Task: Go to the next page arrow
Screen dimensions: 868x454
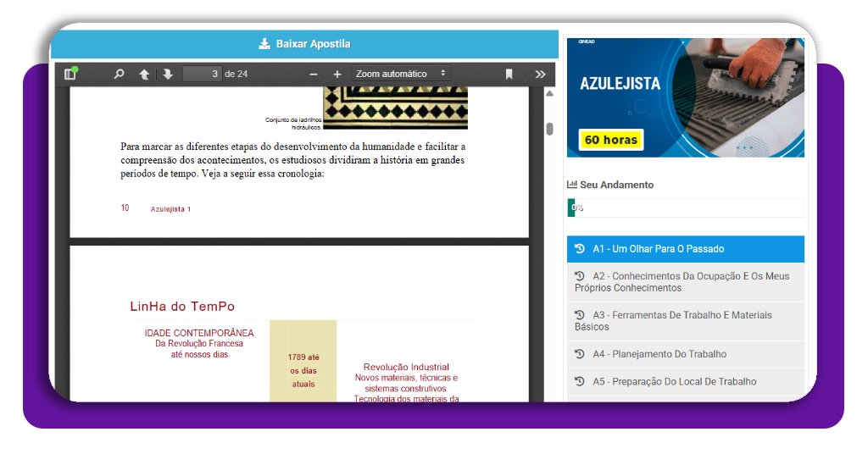Action: [168, 74]
